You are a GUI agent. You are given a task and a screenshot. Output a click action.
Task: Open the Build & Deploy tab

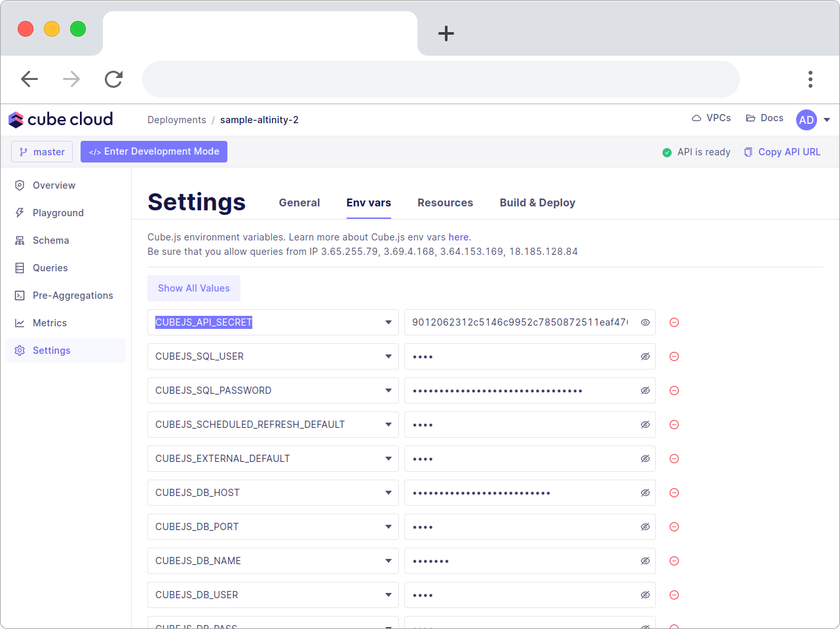click(537, 203)
